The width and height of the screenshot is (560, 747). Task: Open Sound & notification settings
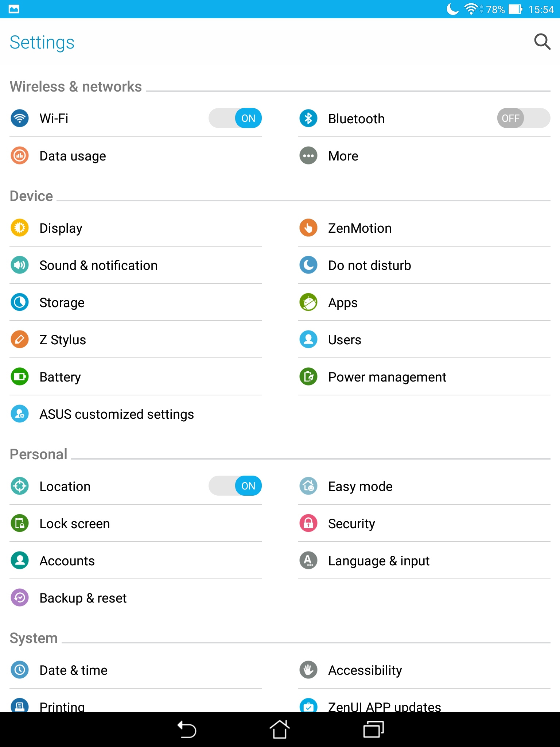click(136, 265)
